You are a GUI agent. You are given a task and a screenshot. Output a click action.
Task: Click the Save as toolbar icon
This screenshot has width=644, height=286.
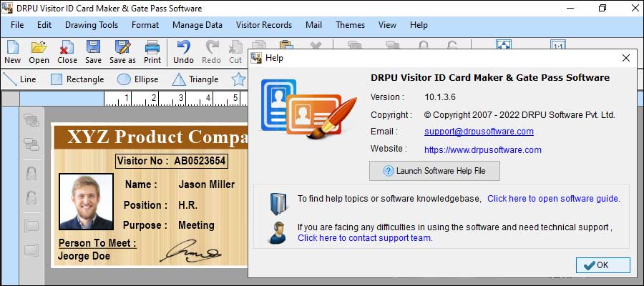(122, 51)
